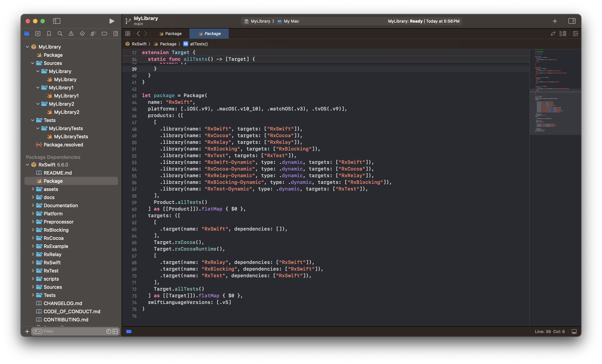This screenshot has height=364, width=602.
Task: Click the related items grid icon
Action: coord(128,34)
